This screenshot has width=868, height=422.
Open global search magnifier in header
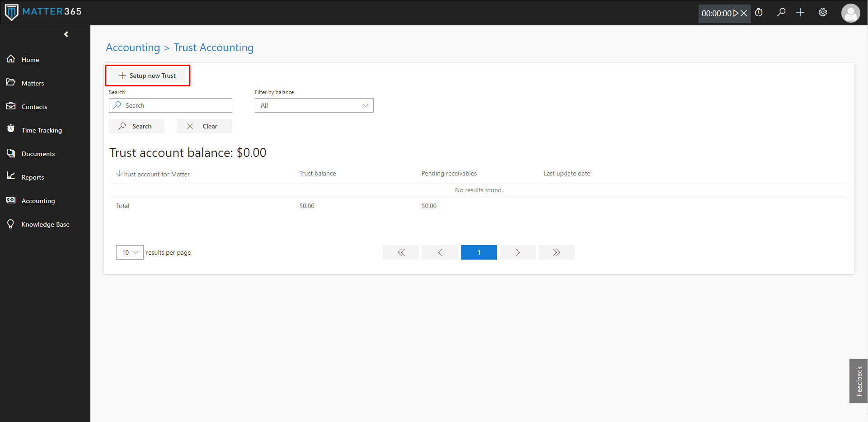[x=781, y=12]
